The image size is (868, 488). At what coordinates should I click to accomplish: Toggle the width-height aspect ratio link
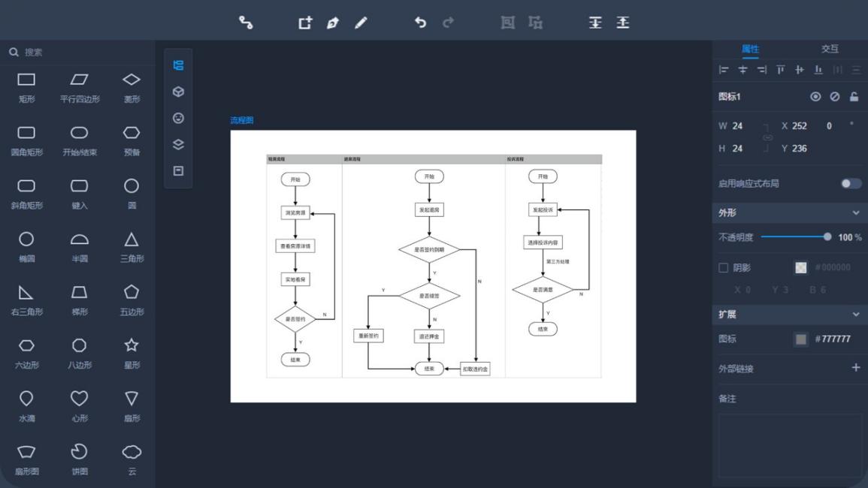pyautogui.click(x=767, y=137)
